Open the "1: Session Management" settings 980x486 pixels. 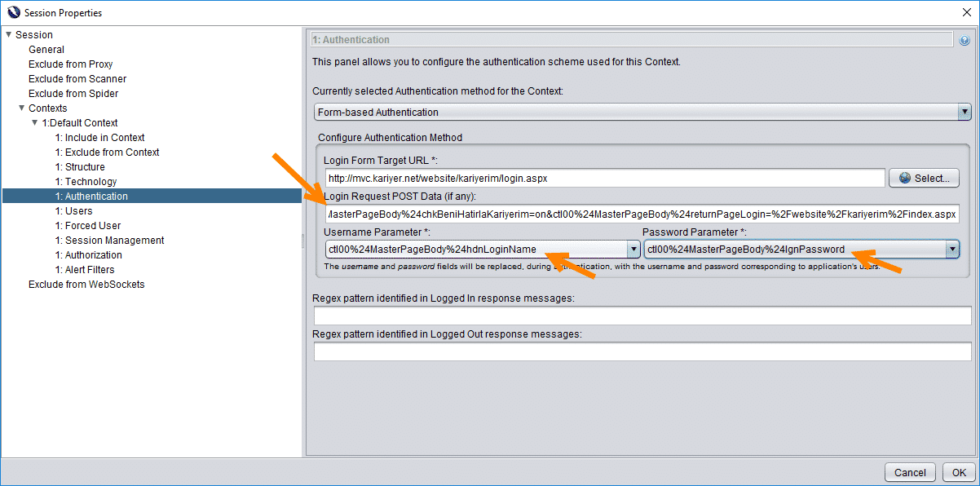tap(110, 240)
